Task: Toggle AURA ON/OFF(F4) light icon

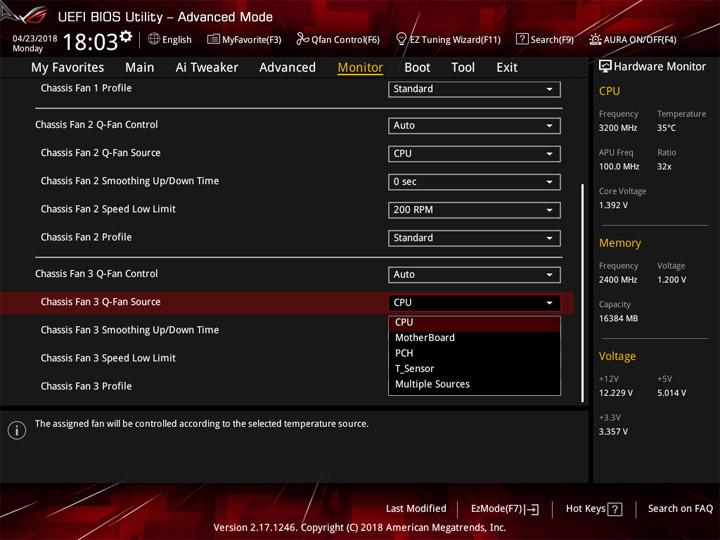Action: tap(595, 39)
